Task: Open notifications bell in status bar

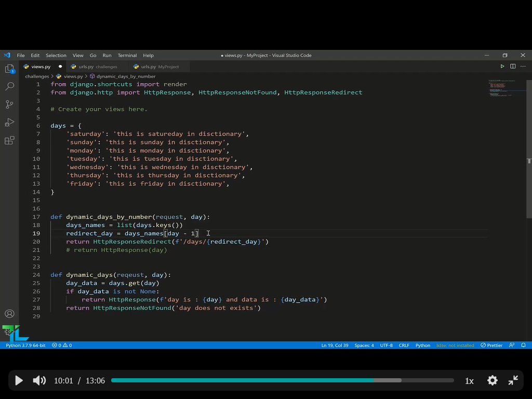Action: tap(523, 345)
